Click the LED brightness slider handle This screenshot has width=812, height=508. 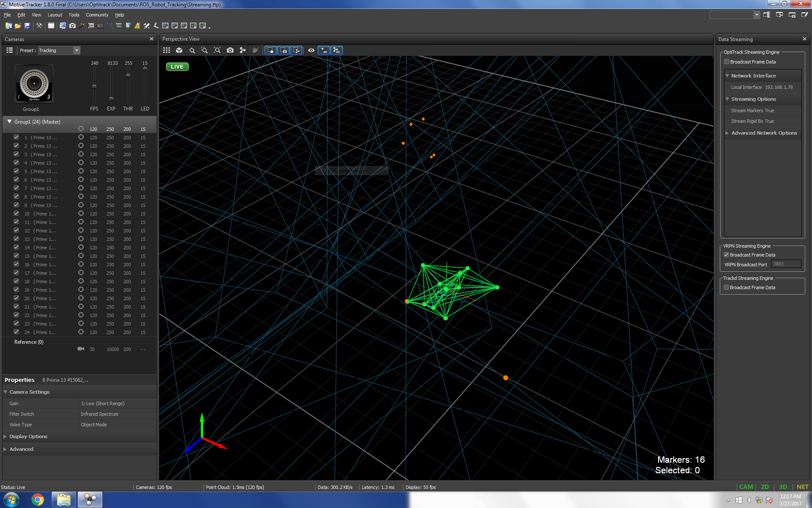pyautogui.click(x=145, y=69)
